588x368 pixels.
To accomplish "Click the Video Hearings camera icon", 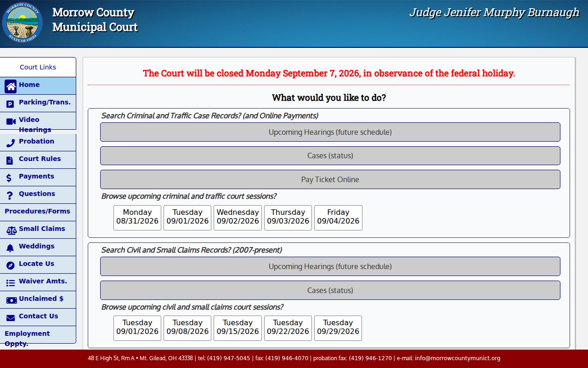I will click(x=11, y=121).
